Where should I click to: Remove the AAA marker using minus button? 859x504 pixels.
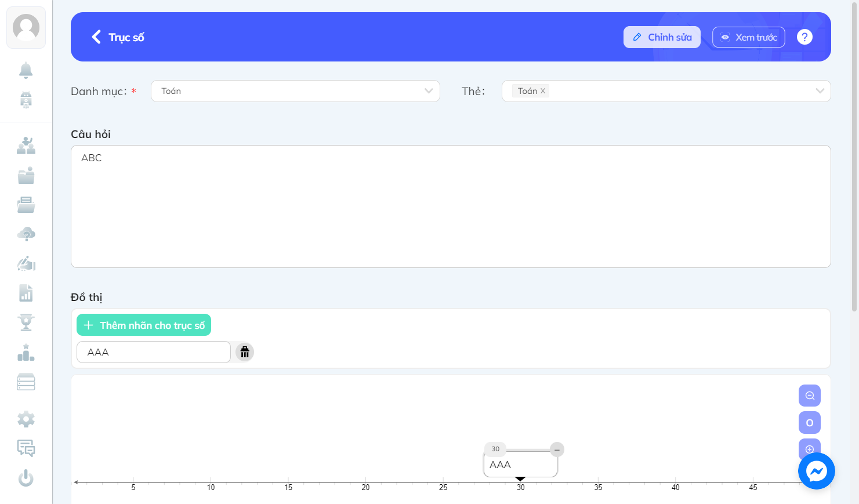(x=557, y=449)
